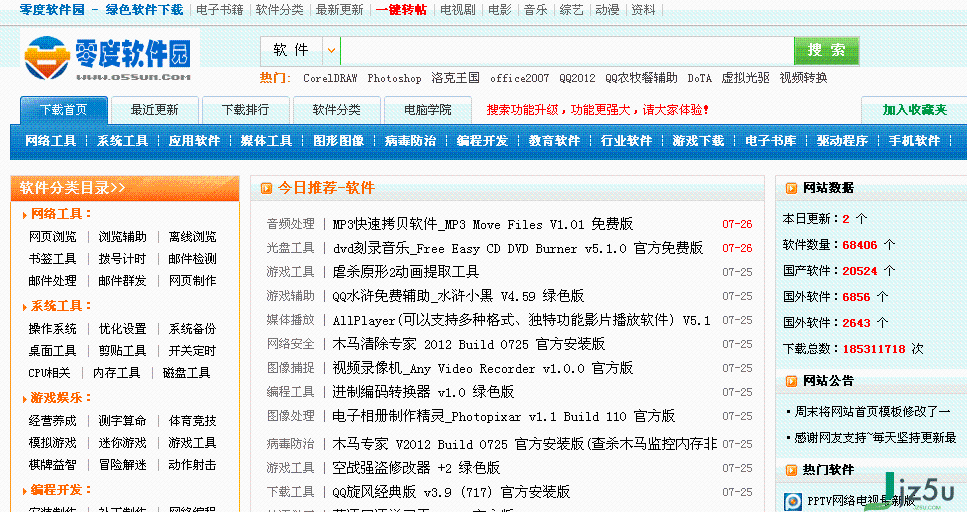Open the 电脑学院 tab
This screenshot has width=967, height=512.
(427, 110)
